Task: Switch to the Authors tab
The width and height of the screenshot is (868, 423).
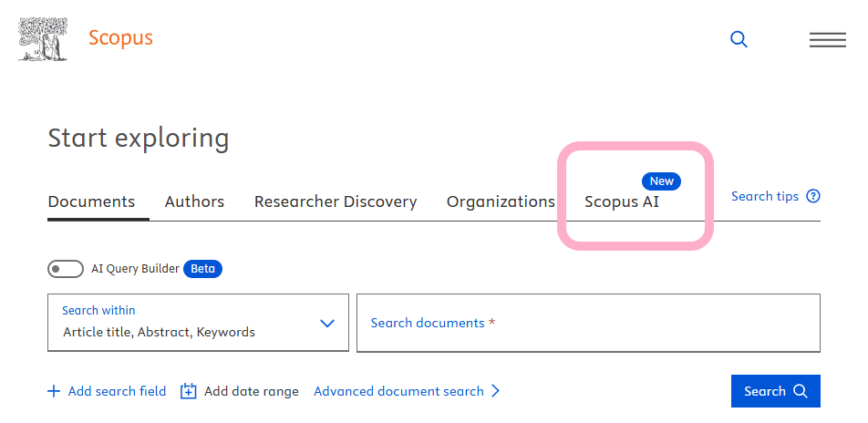Action: tap(194, 201)
